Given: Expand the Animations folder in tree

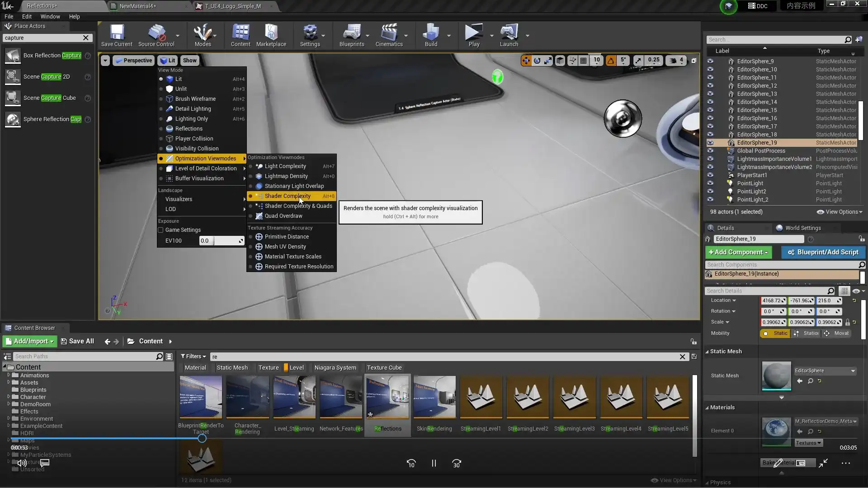Looking at the screenshot, I should pos(9,375).
